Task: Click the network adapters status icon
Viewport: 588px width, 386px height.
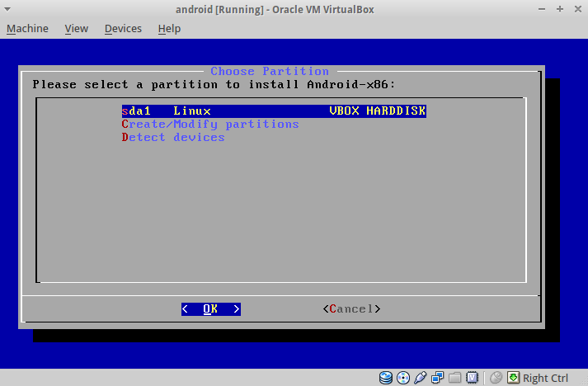Action: point(437,378)
